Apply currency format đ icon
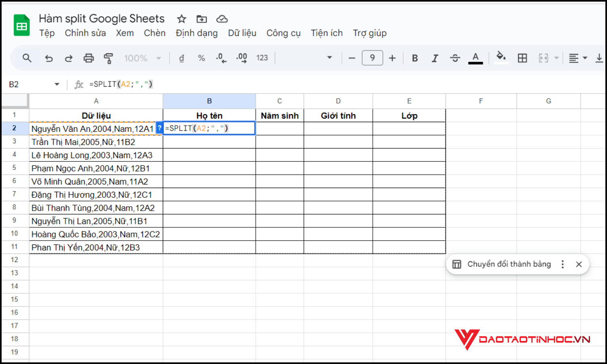This screenshot has height=364, width=607. pos(182,58)
